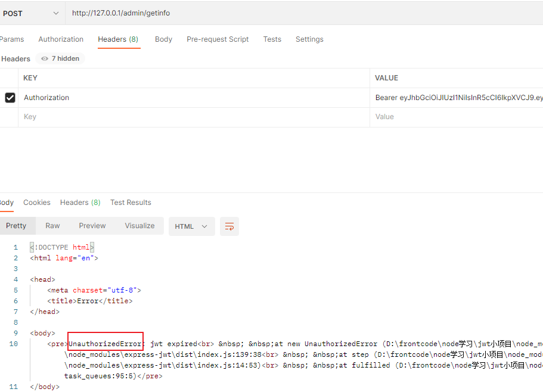
Task: Click the VALUE column header
Action: [x=386, y=78]
